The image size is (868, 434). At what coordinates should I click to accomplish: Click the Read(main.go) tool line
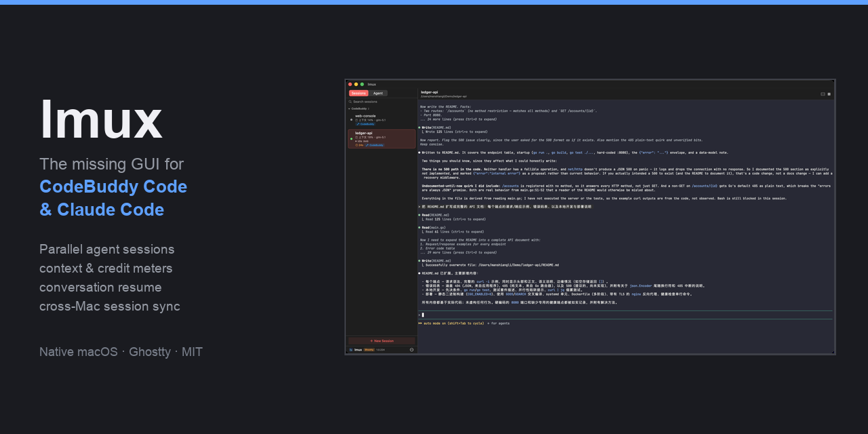click(x=432, y=227)
